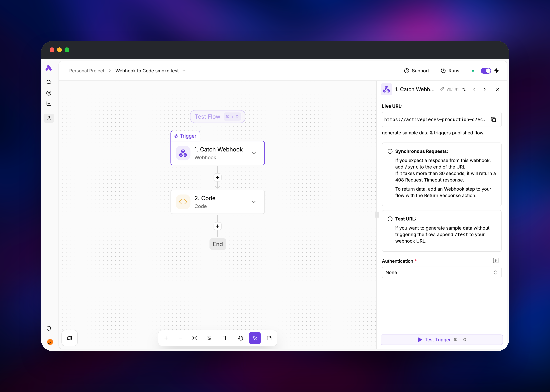550x392 pixels.
Task: Close the step settings panel
Action: [498, 89]
